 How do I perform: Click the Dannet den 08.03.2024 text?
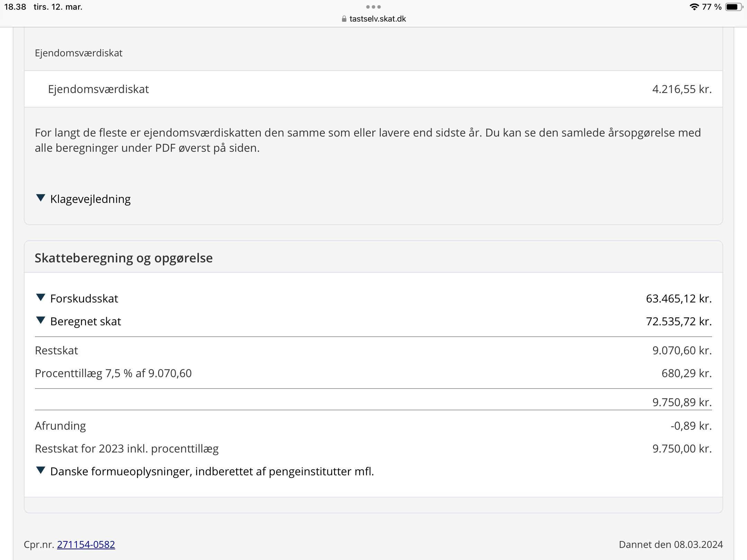(671, 544)
